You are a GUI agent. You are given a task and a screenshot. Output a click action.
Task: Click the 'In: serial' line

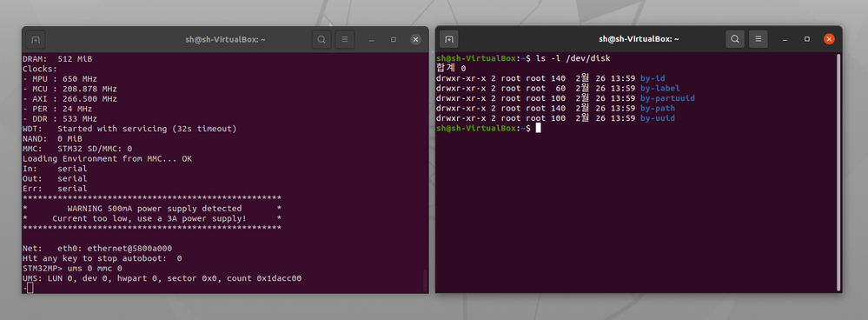click(x=55, y=169)
